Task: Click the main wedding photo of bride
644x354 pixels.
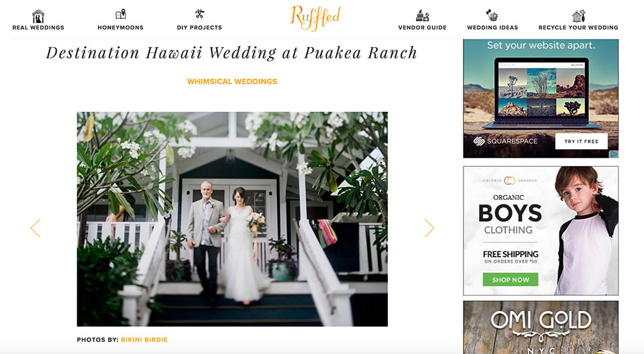Action: tap(232, 219)
